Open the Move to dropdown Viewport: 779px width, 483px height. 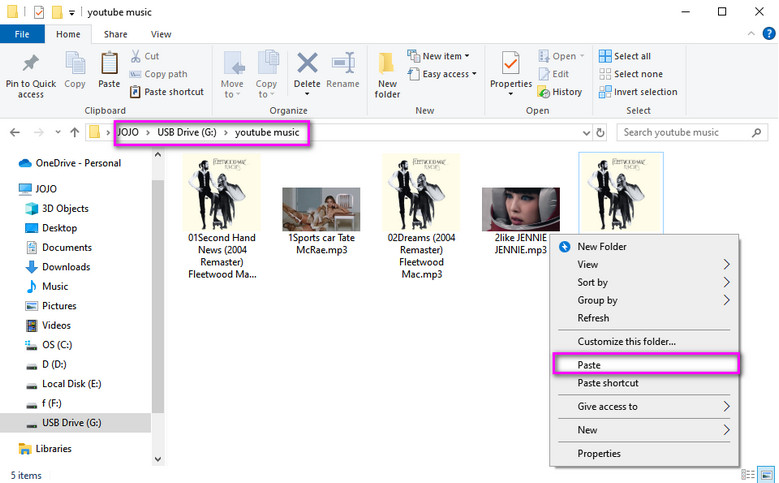click(233, 75)
